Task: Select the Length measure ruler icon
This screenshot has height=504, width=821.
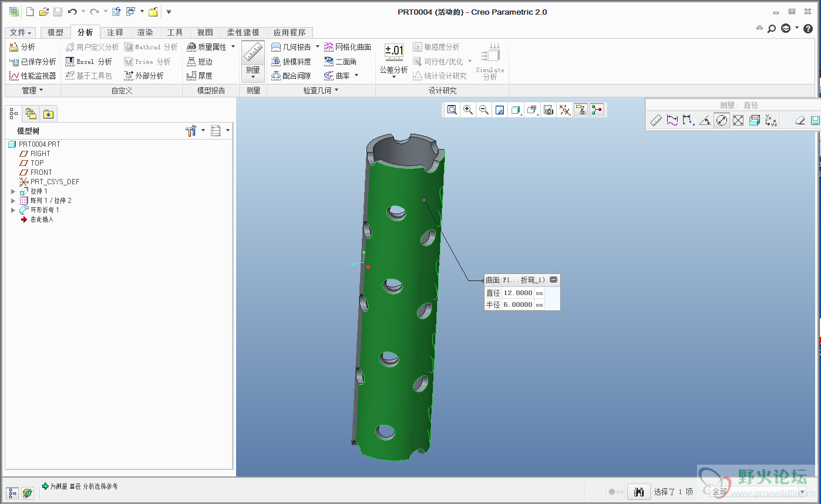Action: point(657,120)
